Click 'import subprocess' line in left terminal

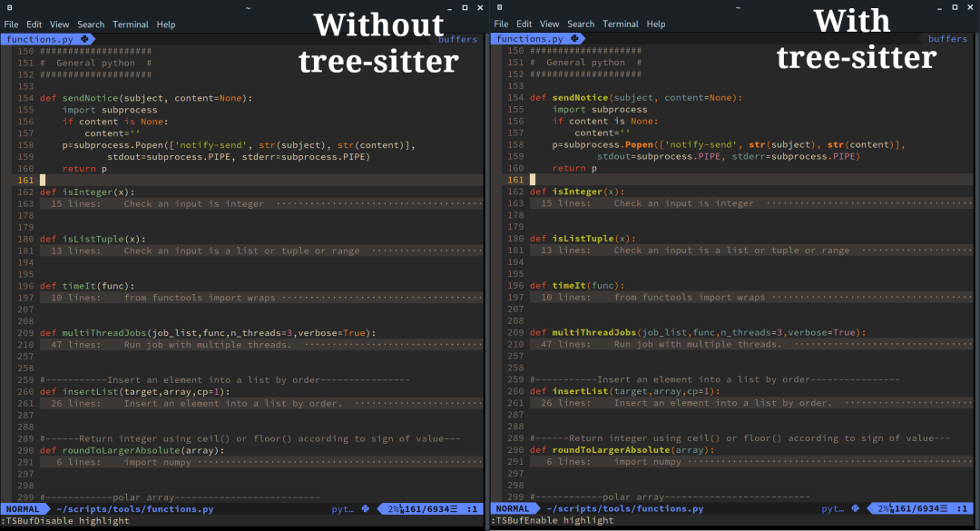[x=110, y=110]
